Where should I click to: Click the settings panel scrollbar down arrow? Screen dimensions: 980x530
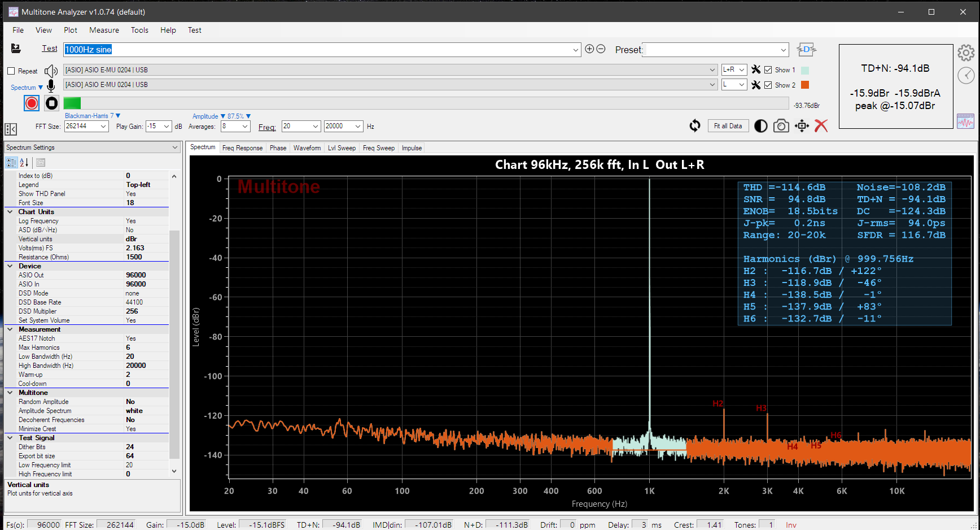click(x=174, y=471)
